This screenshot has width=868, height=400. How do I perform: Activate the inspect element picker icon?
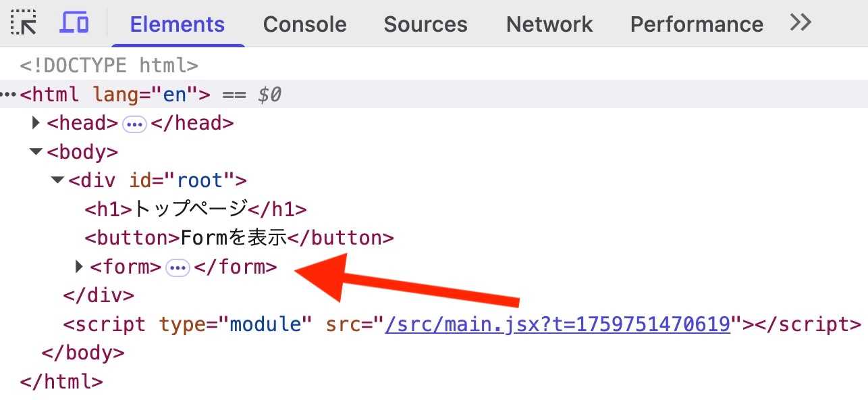[x=24, y=24]
